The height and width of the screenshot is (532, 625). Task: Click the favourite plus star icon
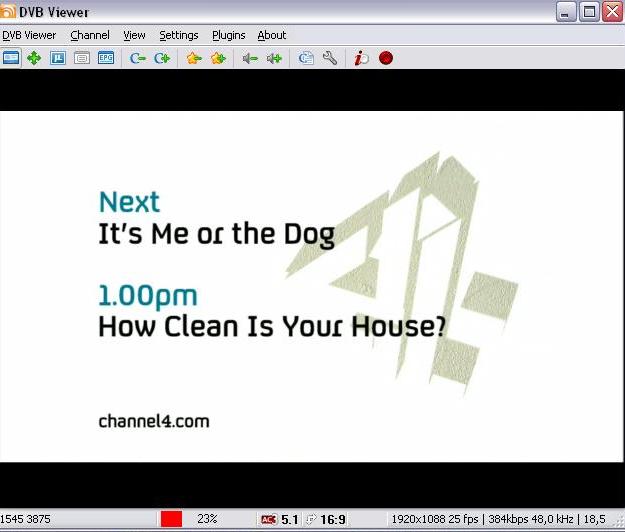tap(218, 58)
